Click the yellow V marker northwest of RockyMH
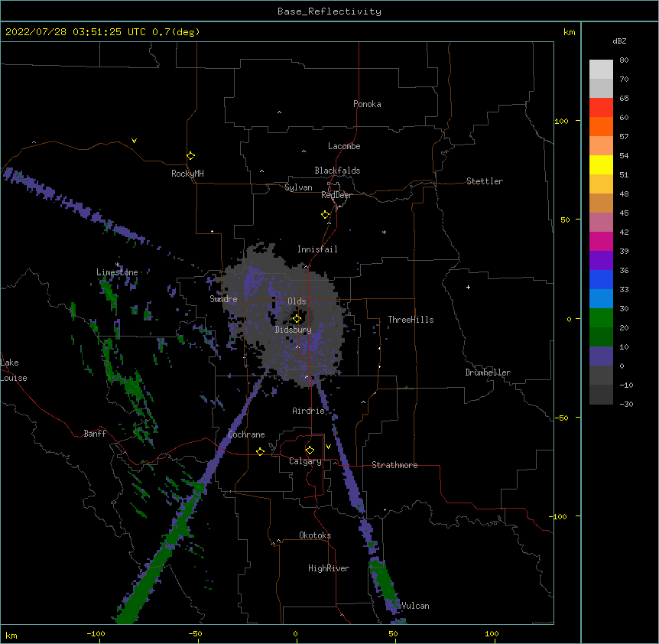Screen dimensions: 659x644 click(x=134, y=141)
